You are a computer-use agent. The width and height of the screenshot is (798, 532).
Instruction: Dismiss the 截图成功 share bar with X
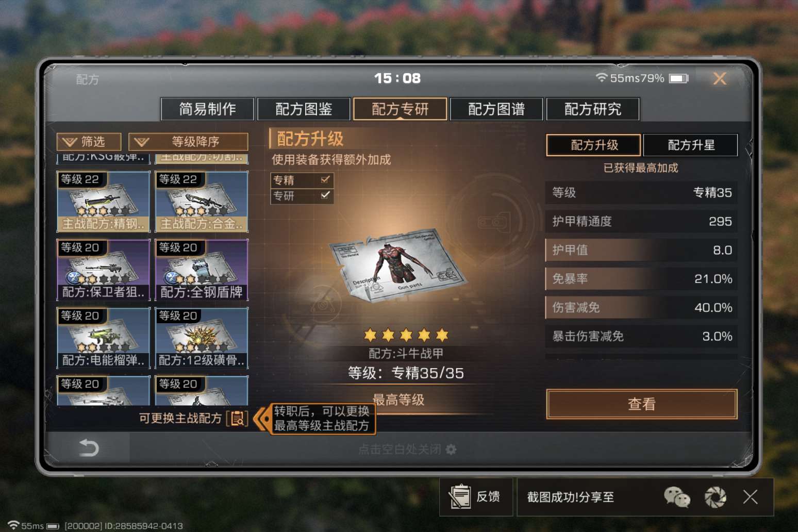click(x=750, y=497)
